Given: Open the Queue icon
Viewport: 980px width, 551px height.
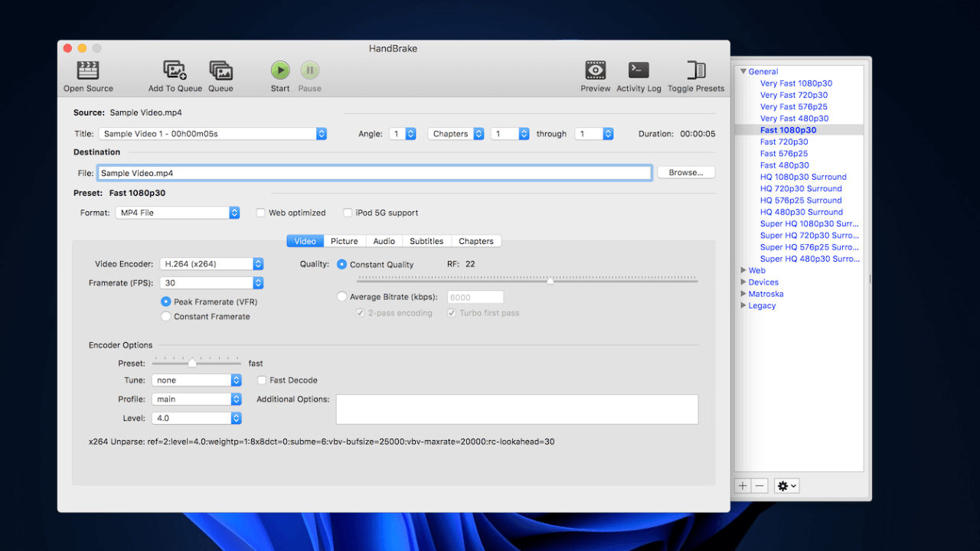Looking at the screenshot, I should [x=220, y=70].
